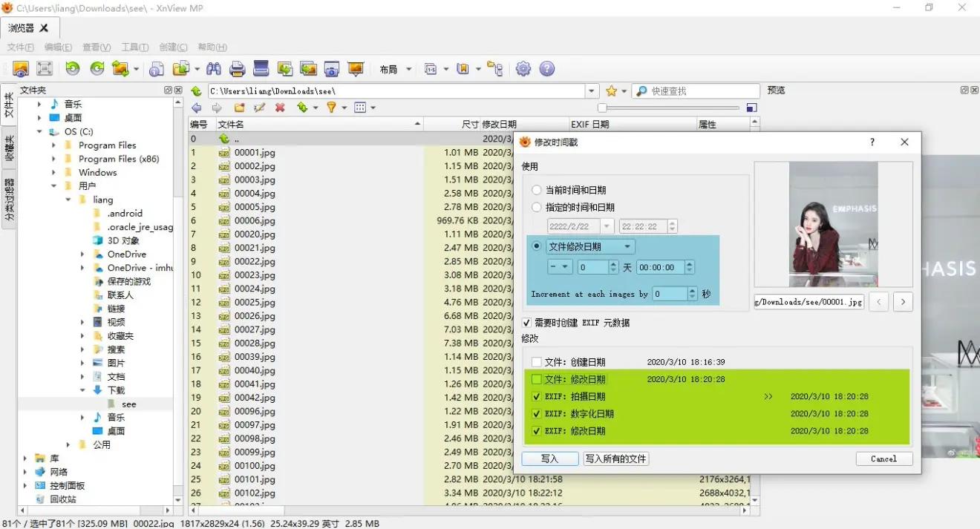This screenshot has width=980, height=529.
Task: Open the image search with the binoculars icon
Action: (x=214, y=68)
